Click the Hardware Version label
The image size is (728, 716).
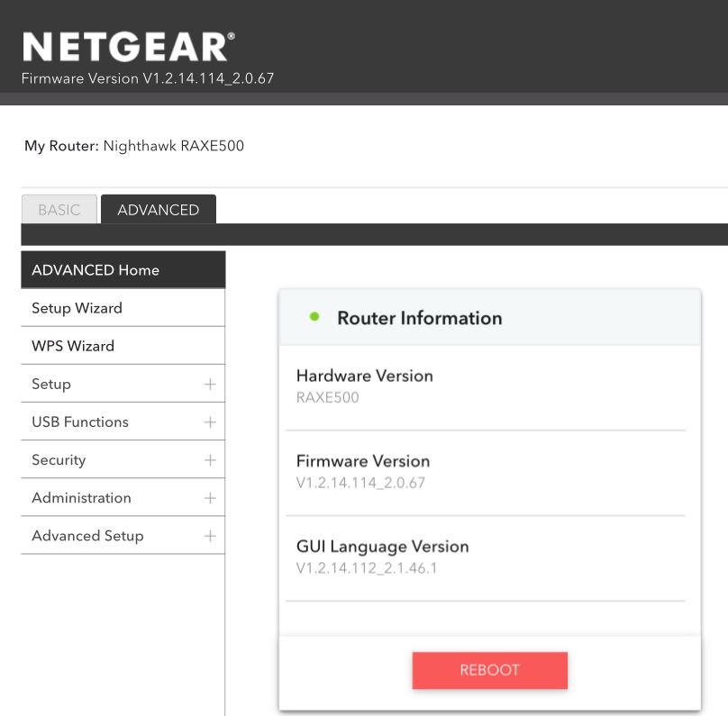tap(365, 376)
